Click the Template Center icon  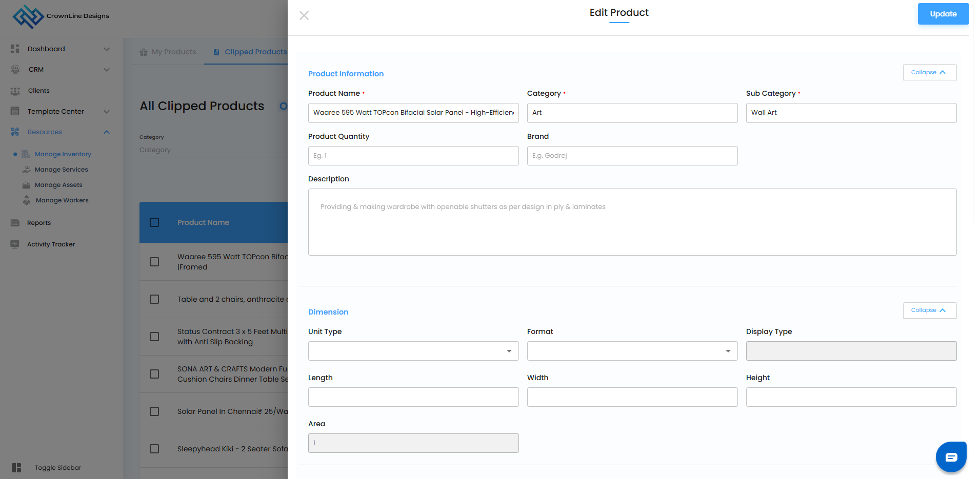click(x=15, y=111)
